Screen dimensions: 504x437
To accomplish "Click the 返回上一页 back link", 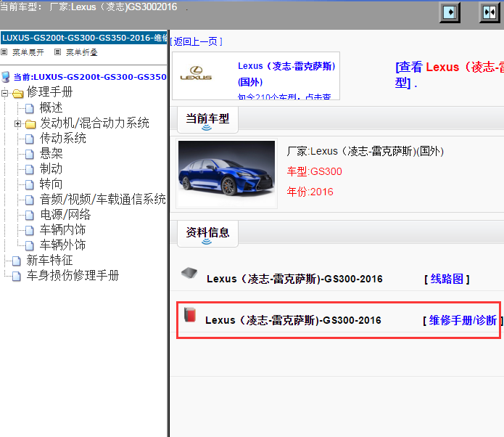I will pyautogui.click(x=196, y=41).
